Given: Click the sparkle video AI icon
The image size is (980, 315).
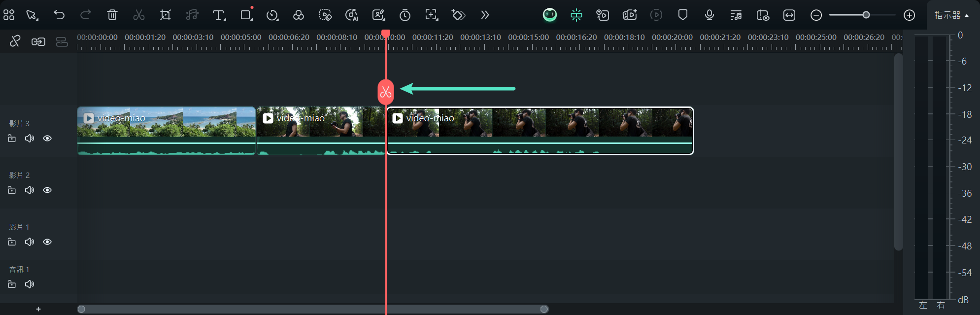Looking at the screenshot, I should (630, 15).
